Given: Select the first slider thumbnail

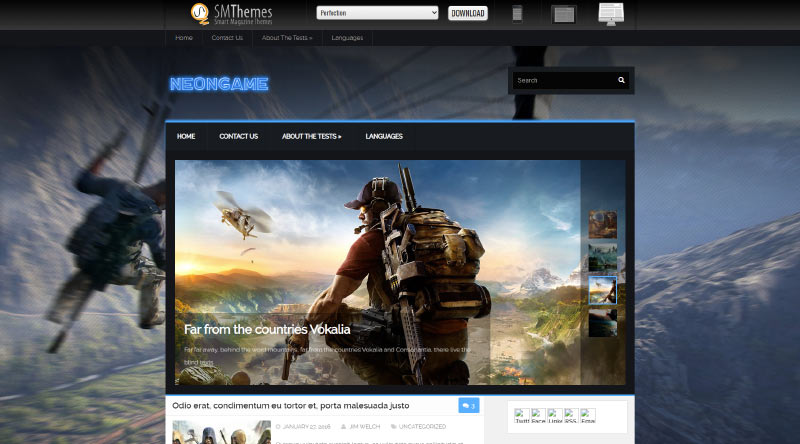Looking at the screenshot, I should click(x=603, y=225).
